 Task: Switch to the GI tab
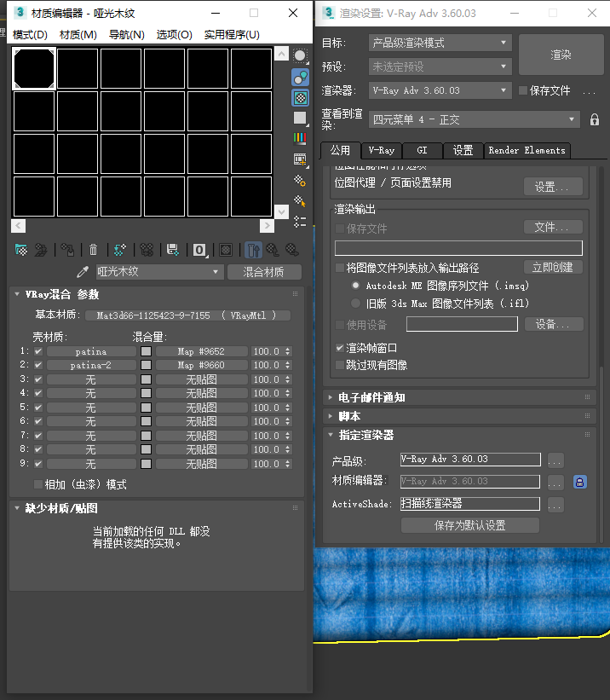point(422,150)
